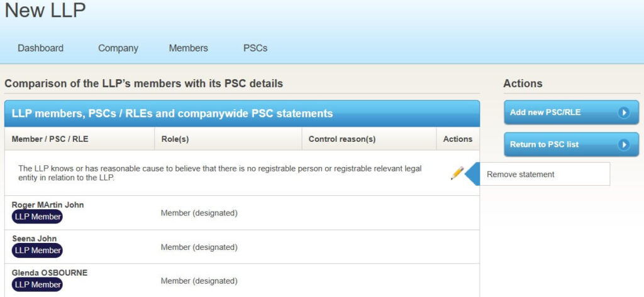Click the Glenda OSBOURNE member name
The height and width of the screenshot is (297, 644).
point(50,273)
